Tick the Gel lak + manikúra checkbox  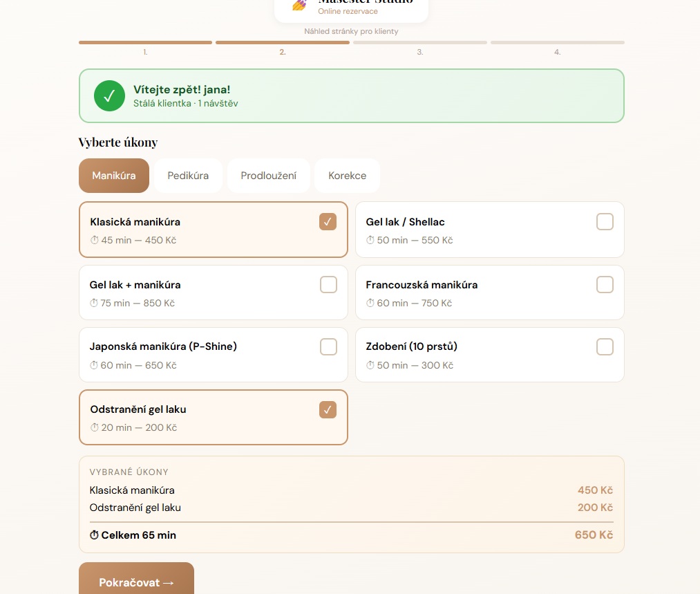[x=328, y=284]
